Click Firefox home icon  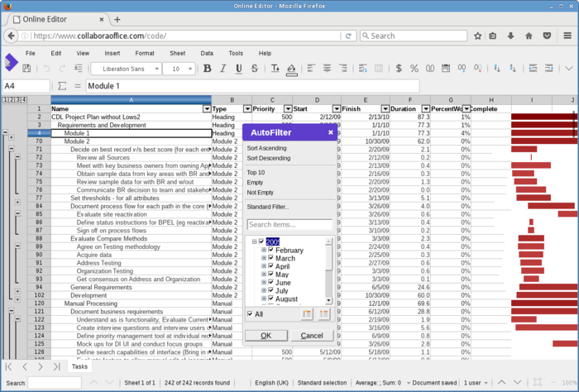coord(529,36)
